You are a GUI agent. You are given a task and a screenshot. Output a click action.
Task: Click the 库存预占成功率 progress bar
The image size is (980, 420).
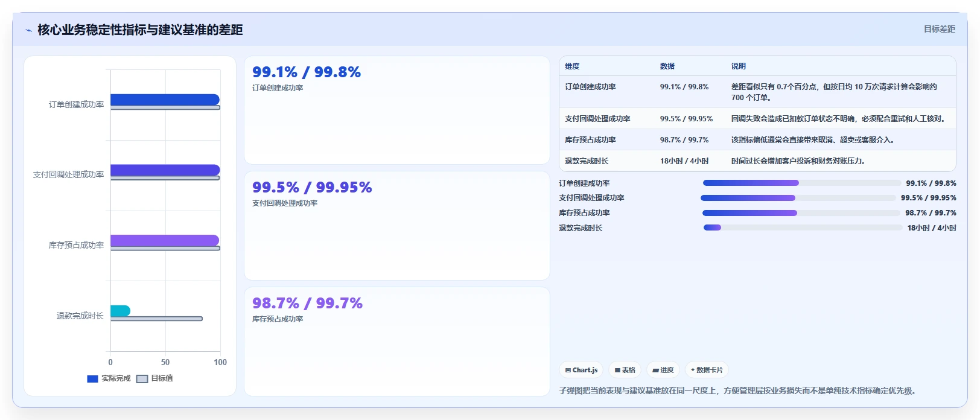point(801,213)
